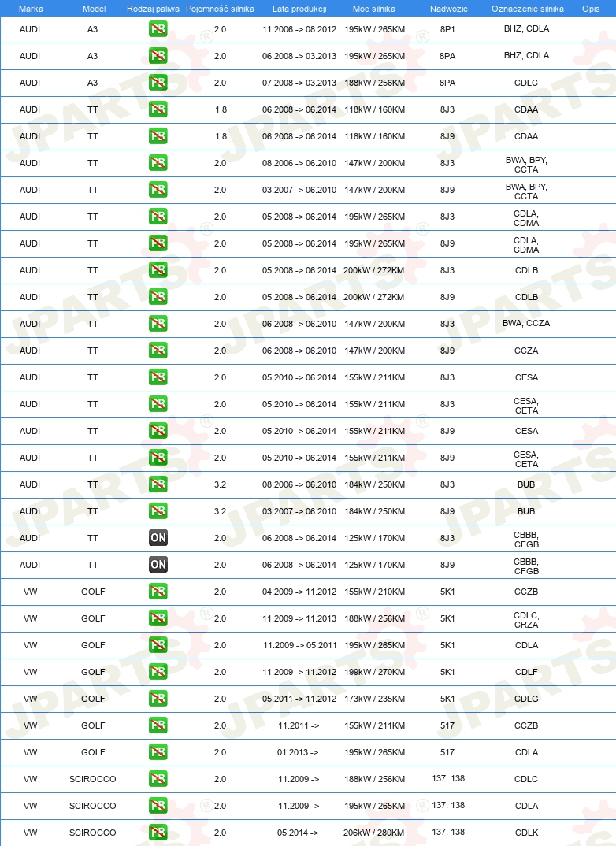Viewport: 616px width, 846px height.
Task: Click the Model column header
Action: click(94, 9)
